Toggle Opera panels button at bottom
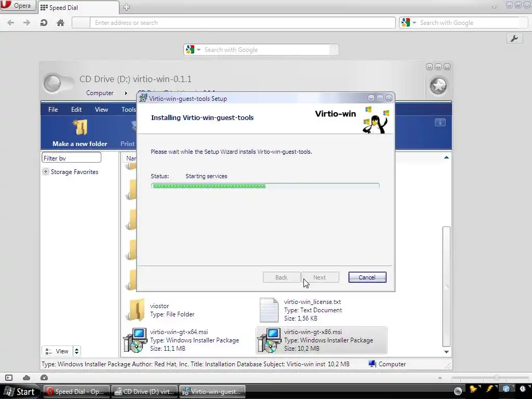The image size is (532, 399). click(9, 378)
